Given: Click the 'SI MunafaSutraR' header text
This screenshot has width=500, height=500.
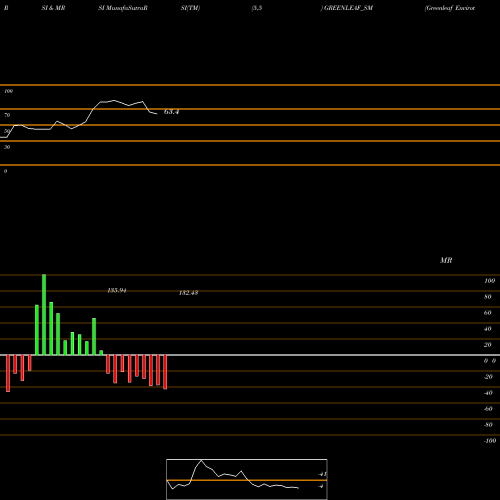Looking at the screenshot, I should [x=123, y=8].
